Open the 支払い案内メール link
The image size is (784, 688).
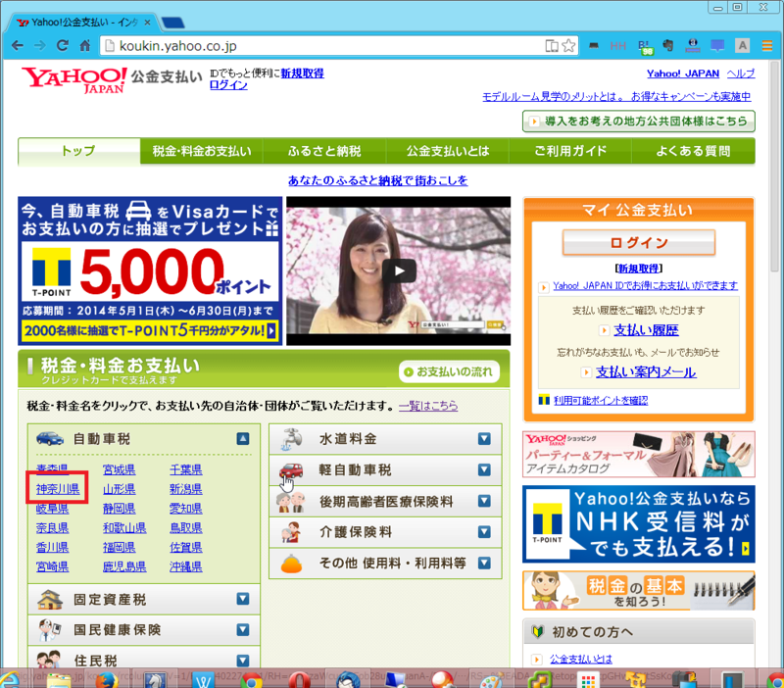click(x=646, y=372)
